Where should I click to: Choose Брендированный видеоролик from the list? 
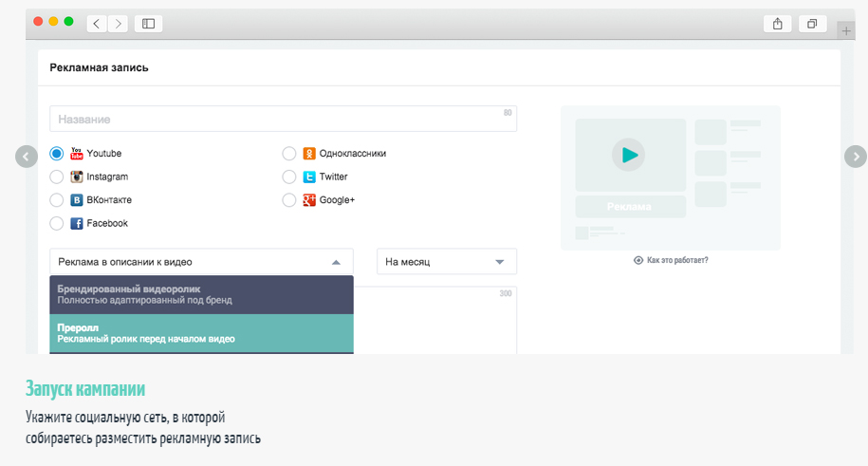201,294
